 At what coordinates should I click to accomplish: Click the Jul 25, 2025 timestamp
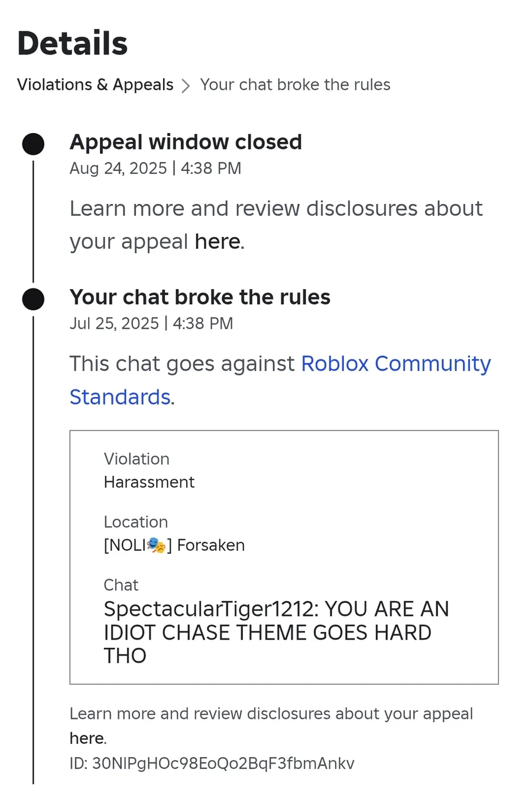(x=151, y=323)
